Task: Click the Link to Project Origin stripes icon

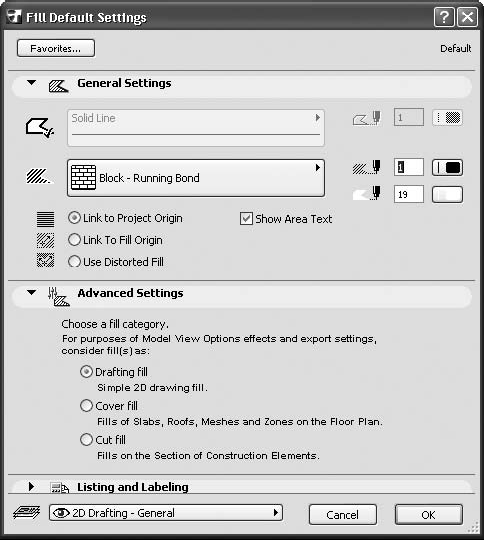Action: (45, 219)
